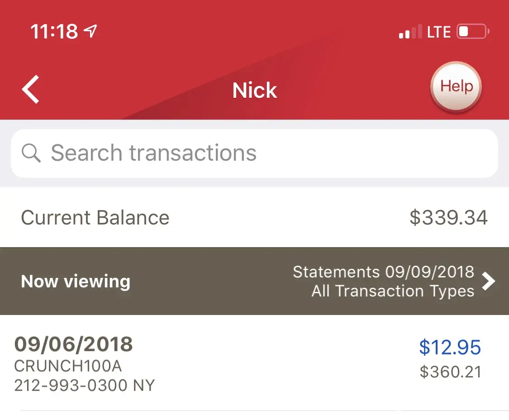Focus the Search transactions field

pyautogui.click(x=253, y=153)
